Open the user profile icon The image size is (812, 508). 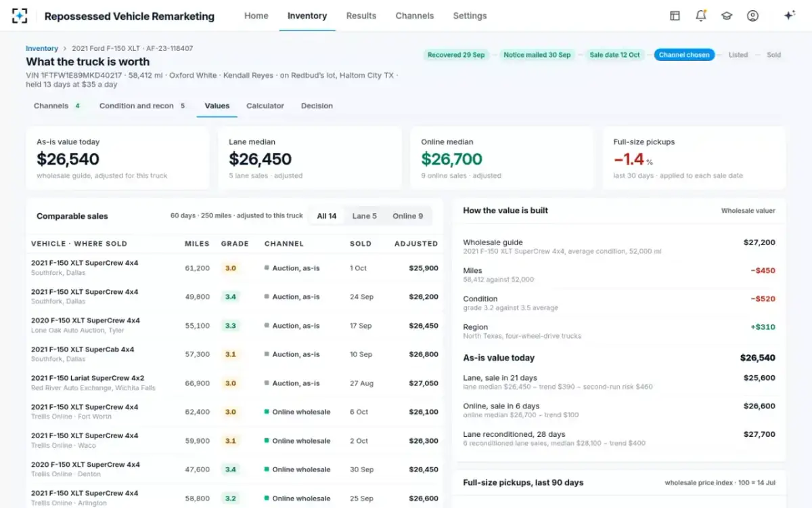752,16
